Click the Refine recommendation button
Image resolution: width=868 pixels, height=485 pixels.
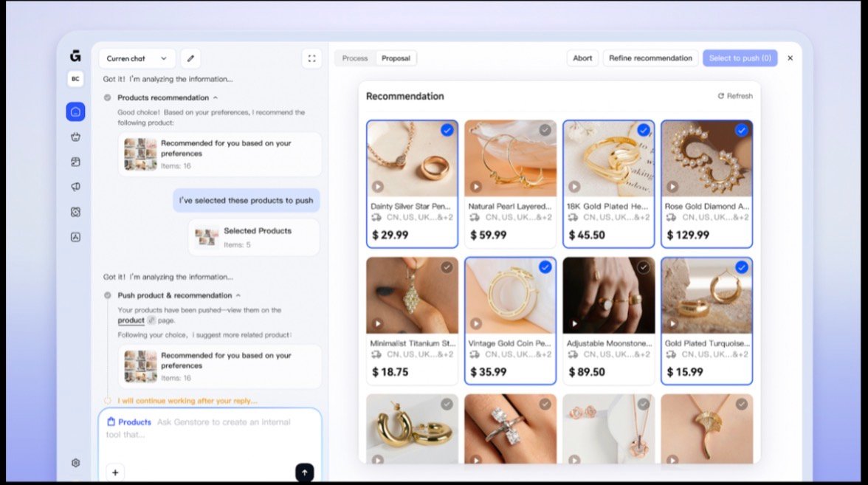pyautogui.click(x=650, y=58)
